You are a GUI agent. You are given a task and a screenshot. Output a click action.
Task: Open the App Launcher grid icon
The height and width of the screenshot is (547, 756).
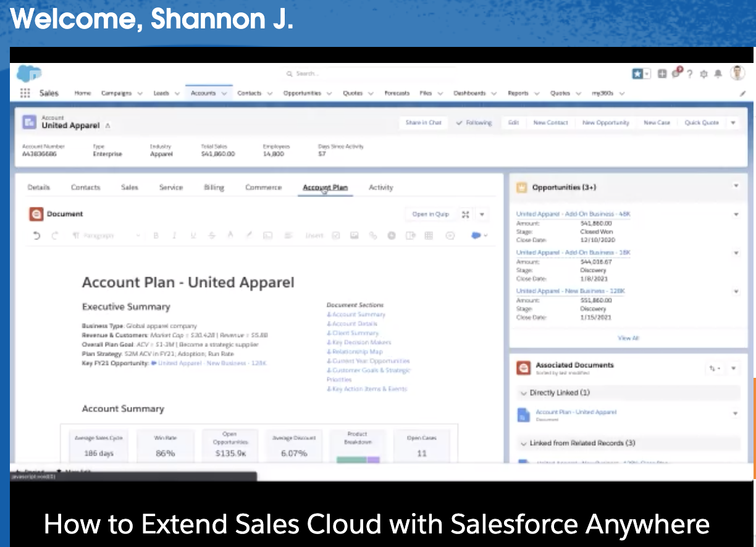(x=25, y=93)
